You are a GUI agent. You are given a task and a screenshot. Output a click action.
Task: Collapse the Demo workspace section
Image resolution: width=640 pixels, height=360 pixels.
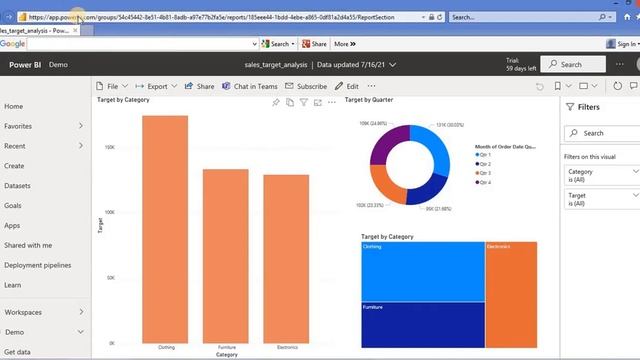tap(81, 332)
